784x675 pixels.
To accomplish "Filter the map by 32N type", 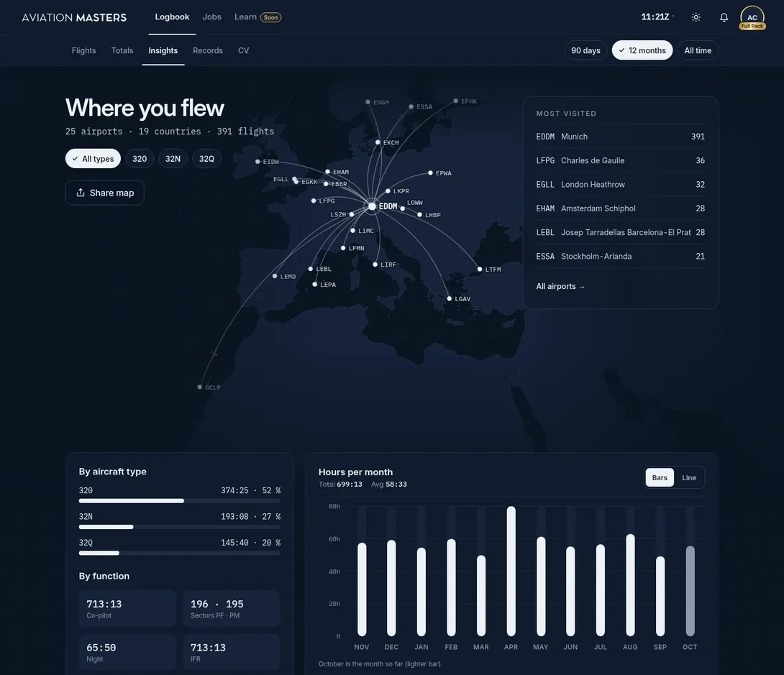I will point(173,158).
